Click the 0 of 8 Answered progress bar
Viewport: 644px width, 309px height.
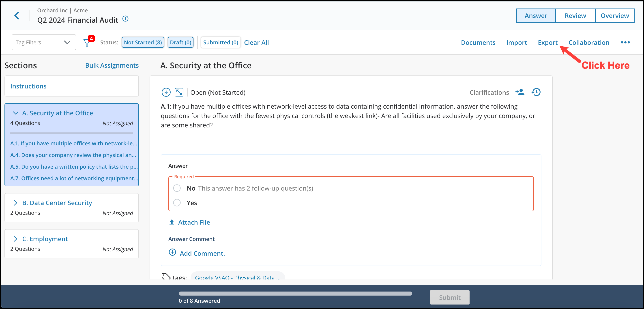point(295,294)
